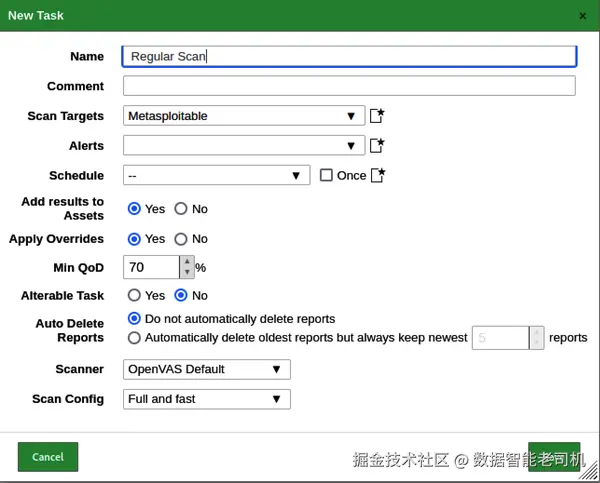Viewport: 600px width, 483px height.
Task: Click the keep newest reports number field
Action: point(501,338)
